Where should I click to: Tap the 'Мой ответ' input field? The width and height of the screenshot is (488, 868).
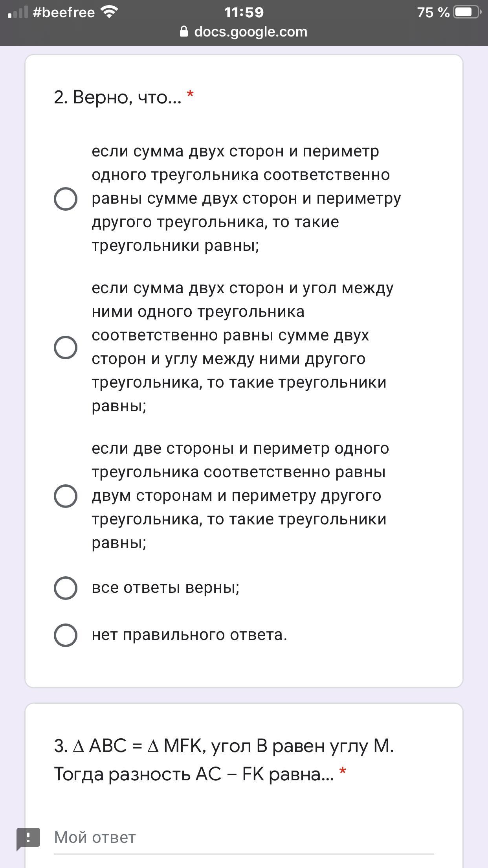coord(244,838)
